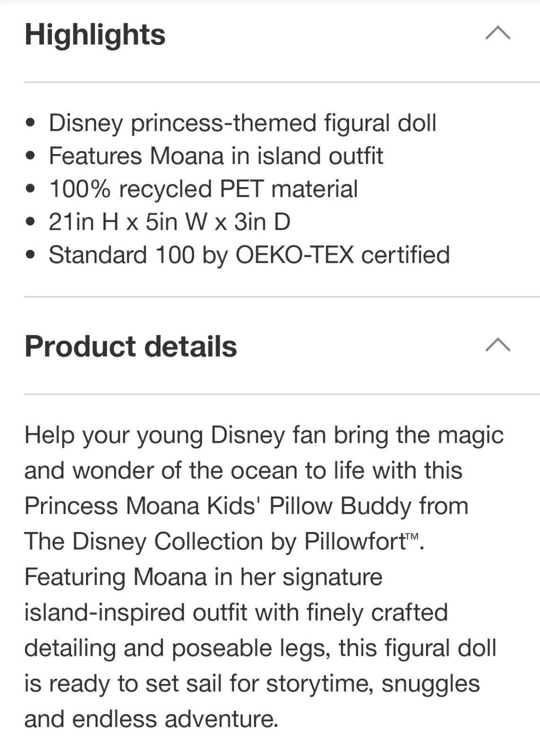This screenshot has width=540, height=756.
Task: Click the bullet dot before '21in H'
Action: 32,223
